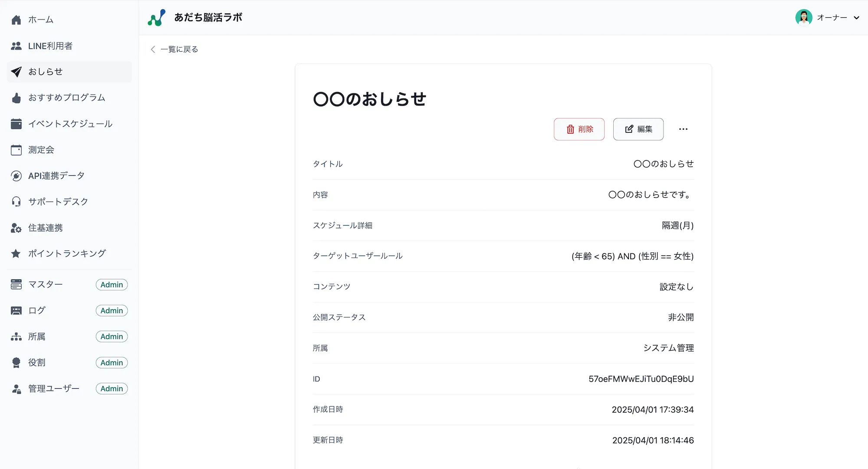Click the Admin badge beside マスター
The height and width of the screenshot is (469, 868).
point(112,285)
